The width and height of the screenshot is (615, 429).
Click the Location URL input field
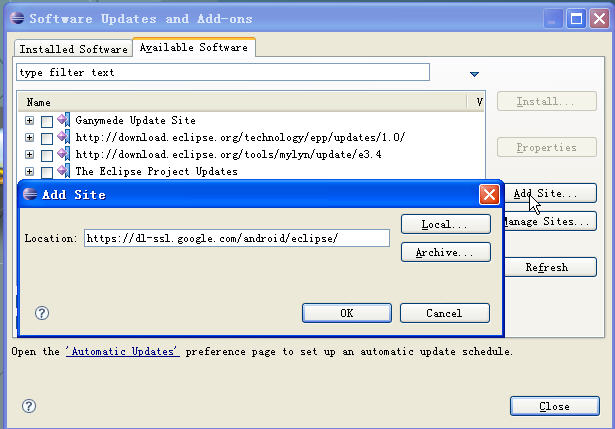[x=237, y=238]
